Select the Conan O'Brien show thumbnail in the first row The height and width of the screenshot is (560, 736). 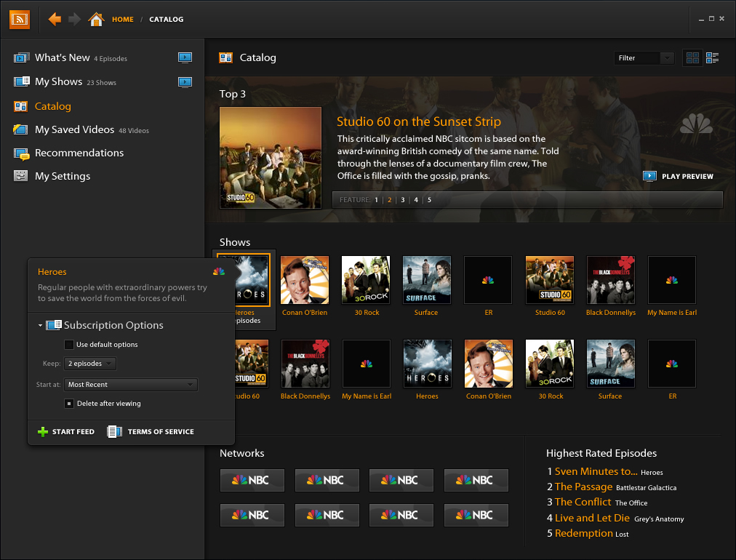point(305,281)
